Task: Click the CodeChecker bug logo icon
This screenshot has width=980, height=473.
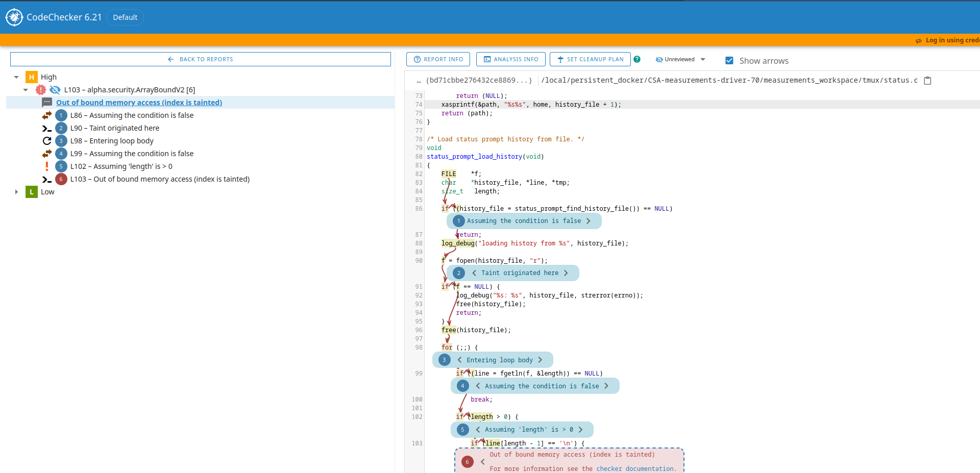Action: click(14, 17)
